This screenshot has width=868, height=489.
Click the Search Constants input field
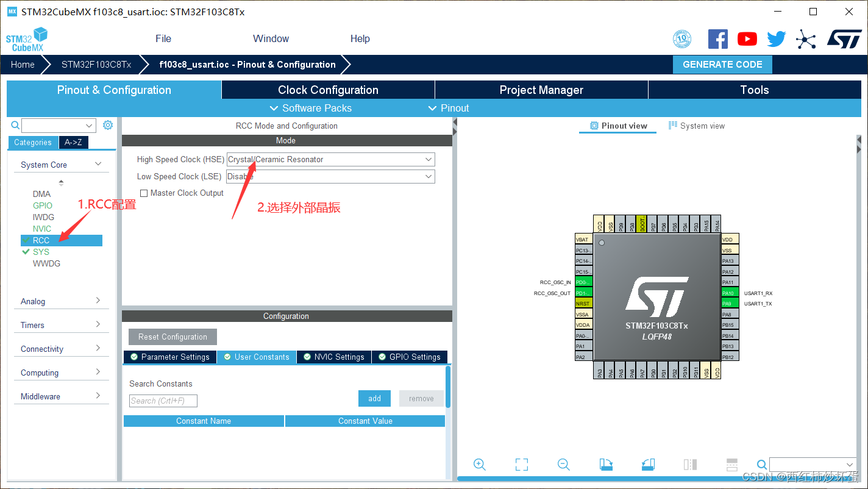pos(163,401)
